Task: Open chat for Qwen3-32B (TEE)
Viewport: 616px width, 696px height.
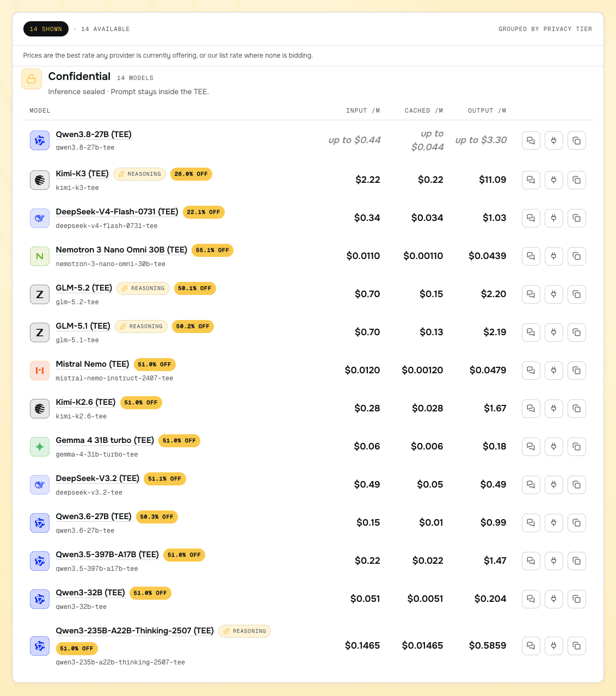Action: pyautogui.click(x=531, y=599)
